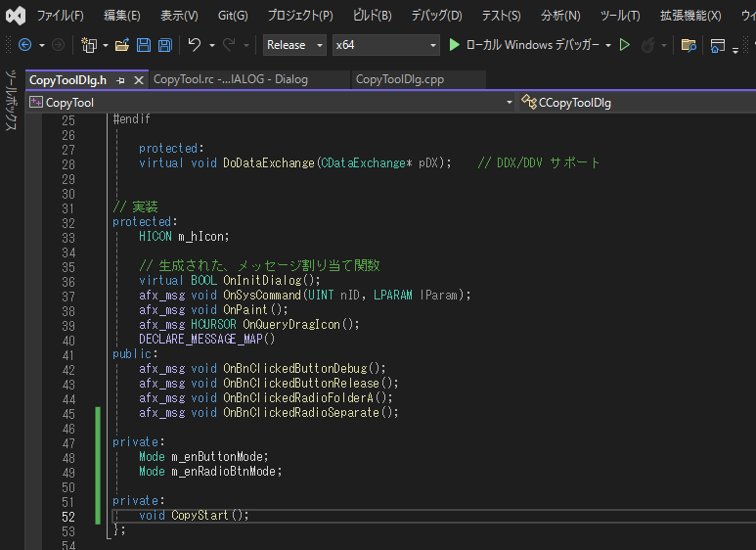756x550 pixels.
Task: Open the デバッグ(D) menu
Action: click(436, 16)
